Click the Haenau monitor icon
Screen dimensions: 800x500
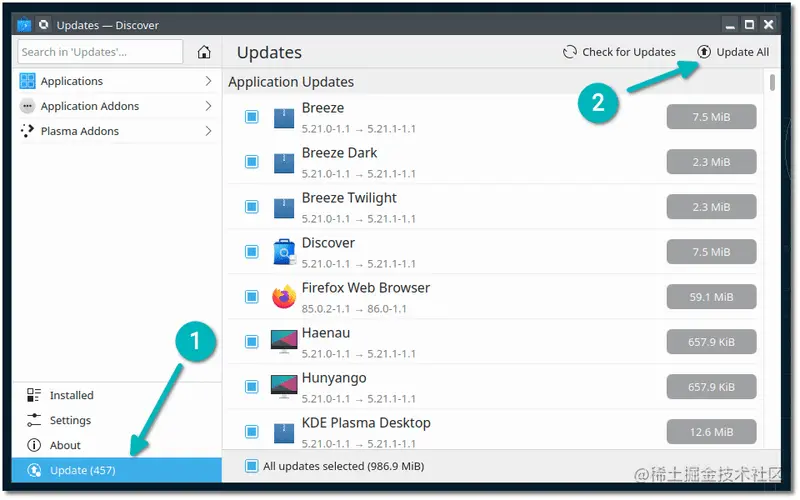(x=284, y=342)
